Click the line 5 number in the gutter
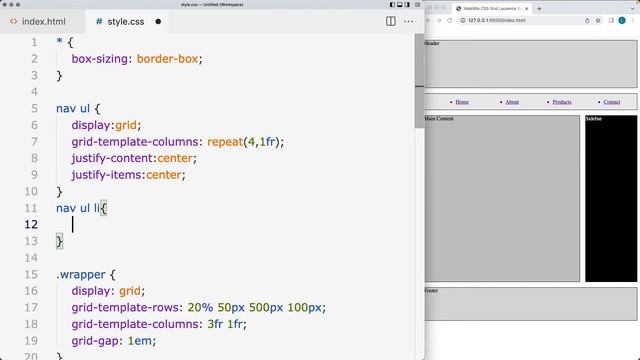 [34, 109]
